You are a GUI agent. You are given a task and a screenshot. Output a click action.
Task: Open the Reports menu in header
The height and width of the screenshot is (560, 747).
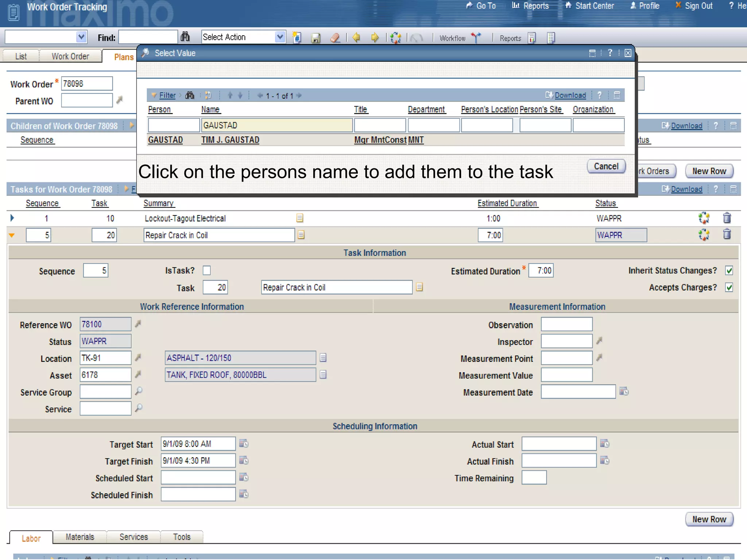[x=530, y=6]
